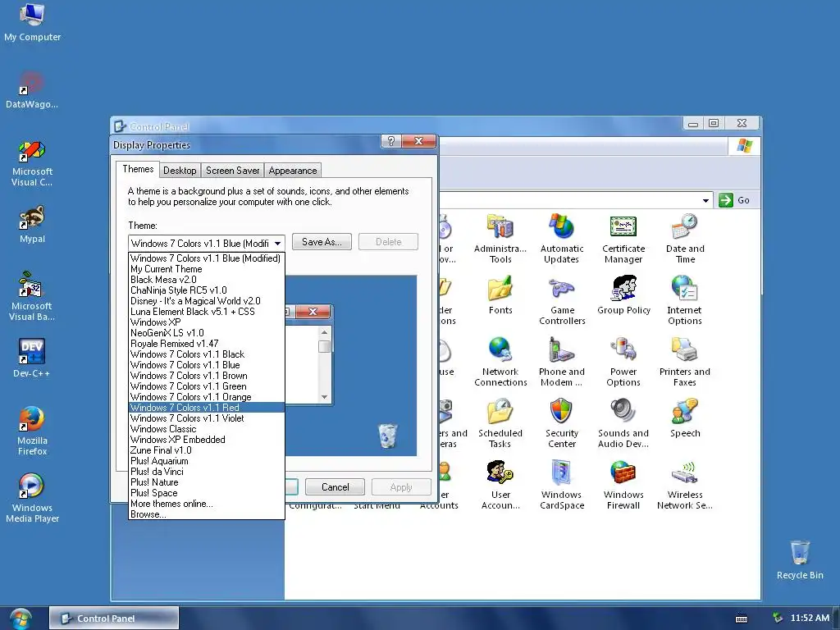The image size is (840, 630).
Task: Choose Zune Final v1.0 theme
Action: 207,450
